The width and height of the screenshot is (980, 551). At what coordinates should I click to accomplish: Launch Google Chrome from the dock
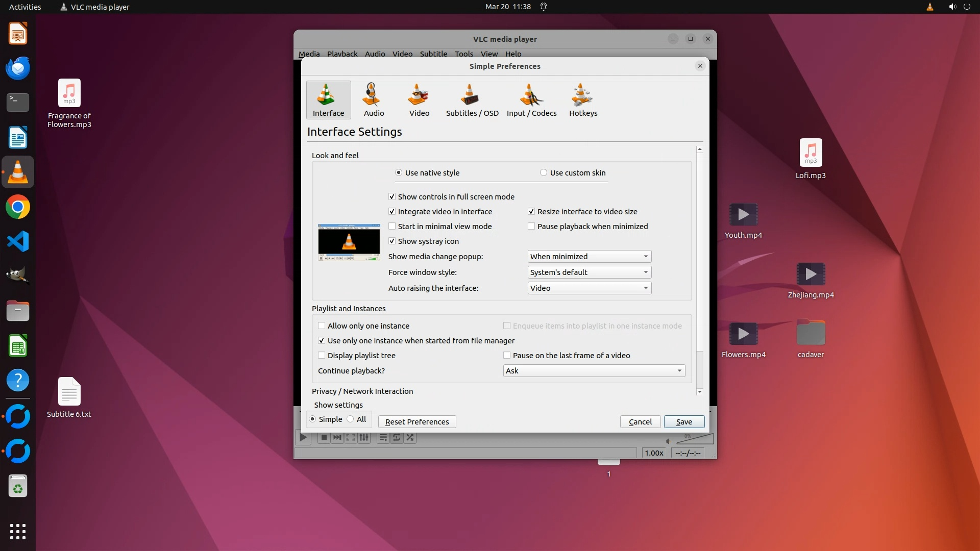click(x=18, y=207)
